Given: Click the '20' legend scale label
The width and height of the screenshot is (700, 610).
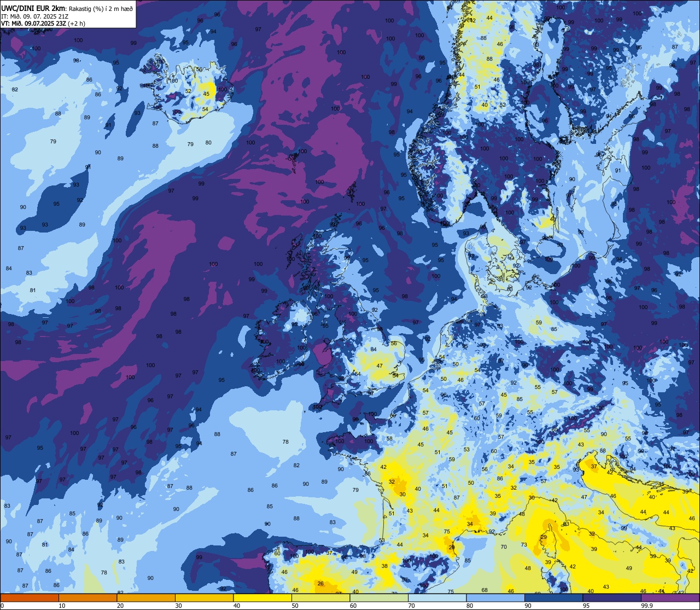Looking at the screenshot, I should pos(120,606).
